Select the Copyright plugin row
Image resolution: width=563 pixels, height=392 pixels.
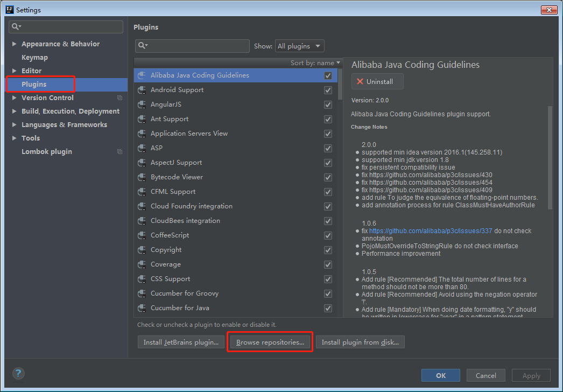coord(236,250)
